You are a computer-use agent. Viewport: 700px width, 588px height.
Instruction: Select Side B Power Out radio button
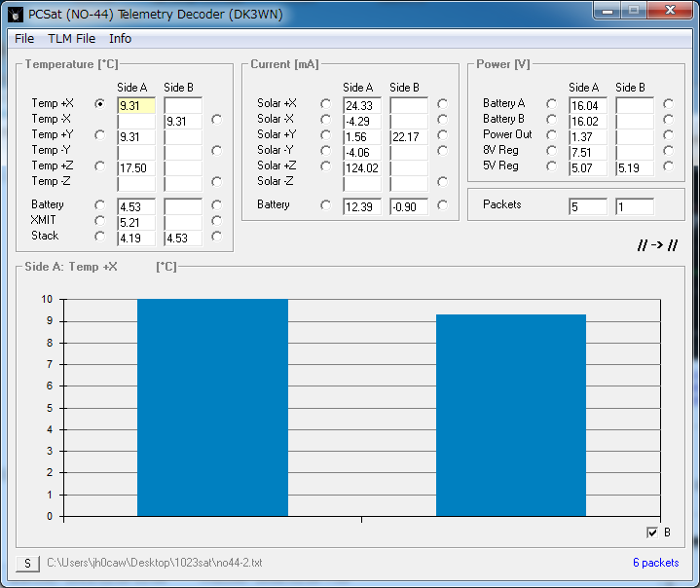(x=668, y=135)
